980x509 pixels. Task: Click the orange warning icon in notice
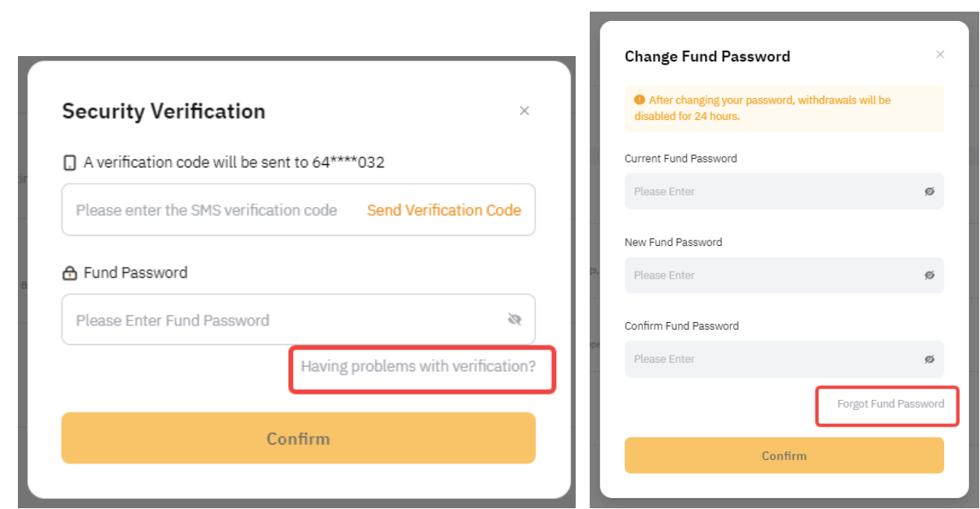pyautogui.click(x=640, y=100)
